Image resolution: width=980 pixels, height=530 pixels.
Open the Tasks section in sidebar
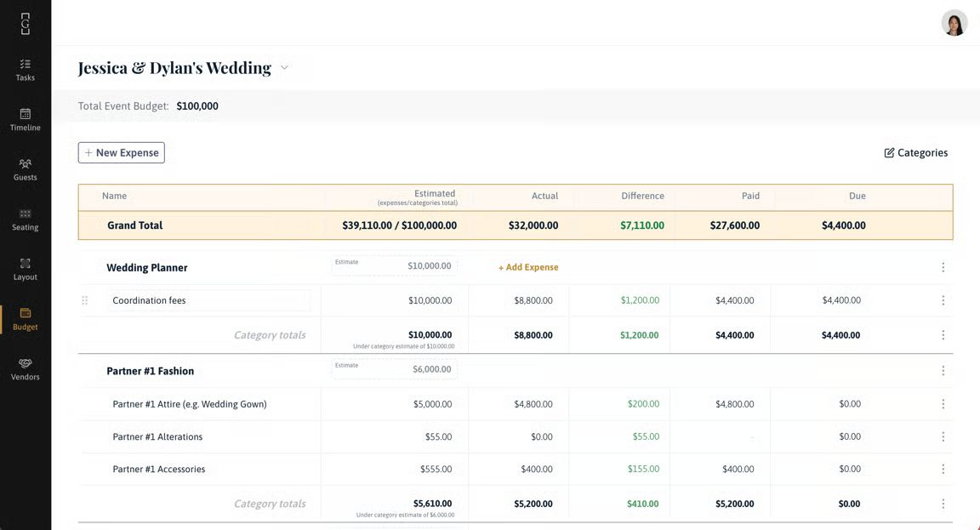tap(25, 70)
